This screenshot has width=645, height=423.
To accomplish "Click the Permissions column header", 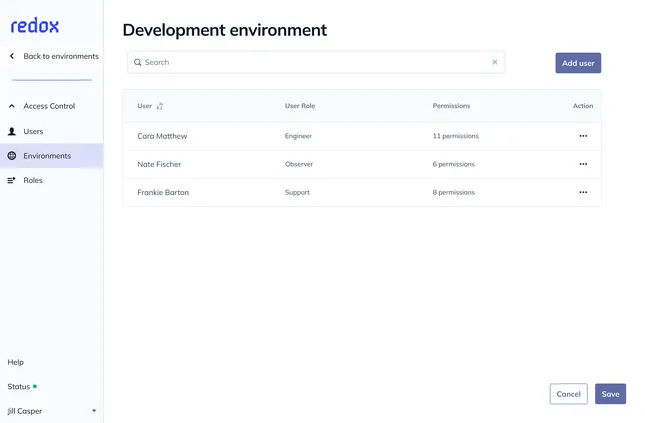I will pos(451,106).
